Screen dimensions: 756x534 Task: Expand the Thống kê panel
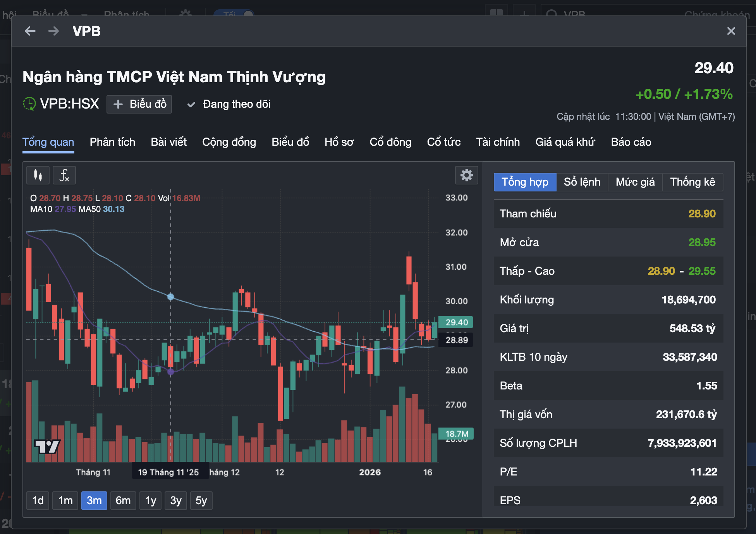(692, 182)
